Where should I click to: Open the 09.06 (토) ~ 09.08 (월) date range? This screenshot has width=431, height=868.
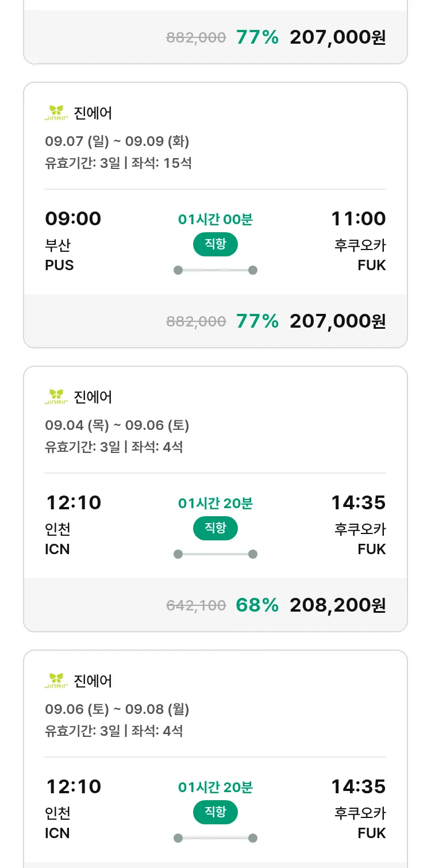click(x=117, y=709)
